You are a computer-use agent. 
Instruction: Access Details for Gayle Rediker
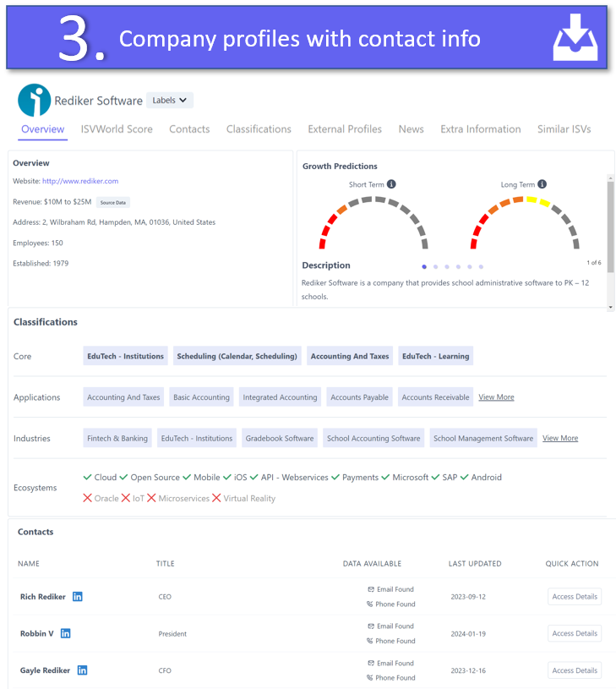pos(575,670)
